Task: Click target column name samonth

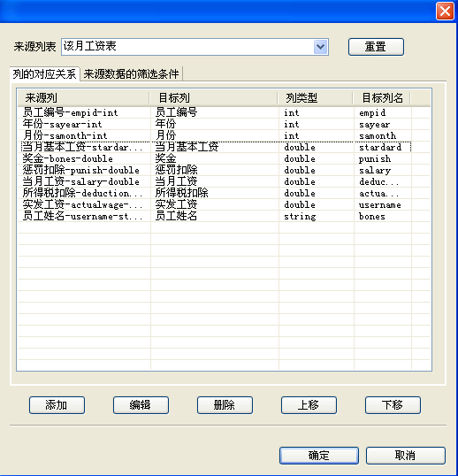Action: [x=378, y=135]
